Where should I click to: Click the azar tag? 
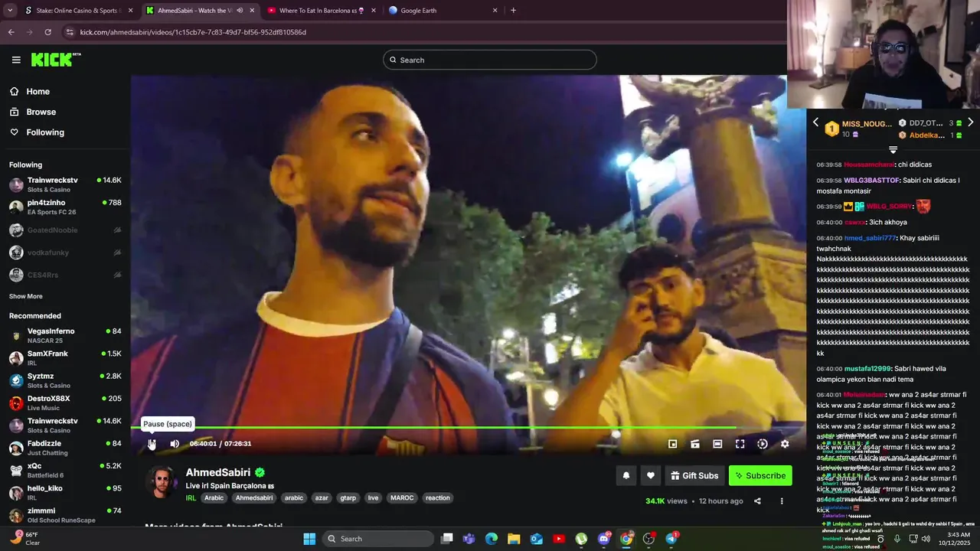[x=322, y=498]
